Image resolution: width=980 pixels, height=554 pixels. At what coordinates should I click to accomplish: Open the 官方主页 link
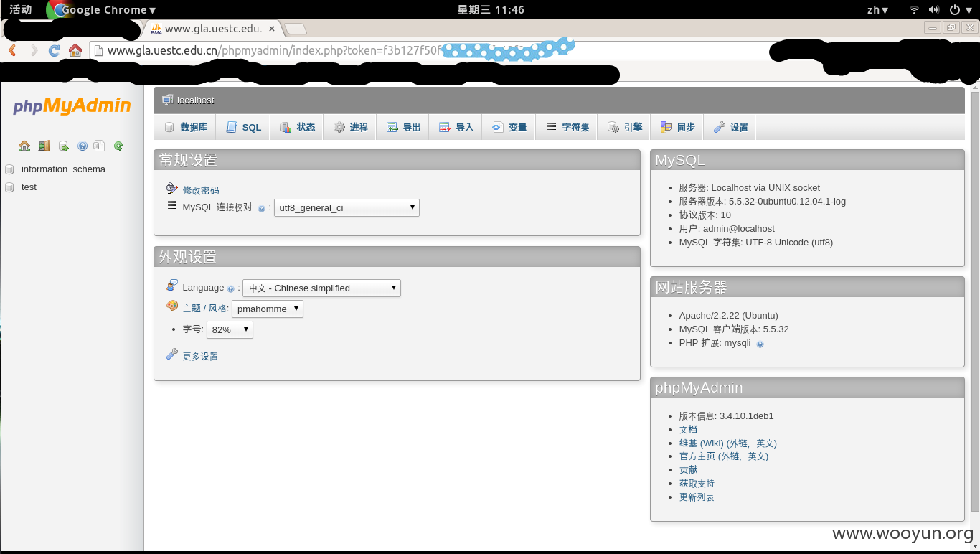(x=697, y=456)
